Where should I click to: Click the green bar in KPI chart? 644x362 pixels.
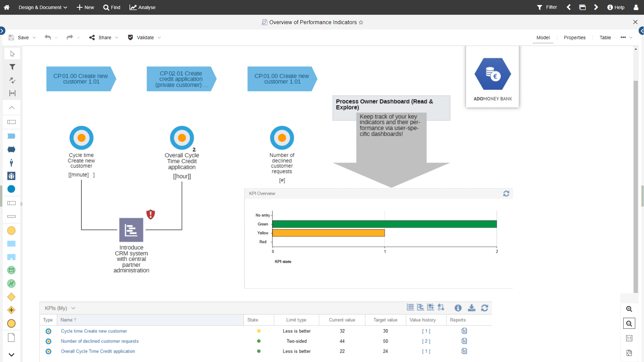click(384, 224)
